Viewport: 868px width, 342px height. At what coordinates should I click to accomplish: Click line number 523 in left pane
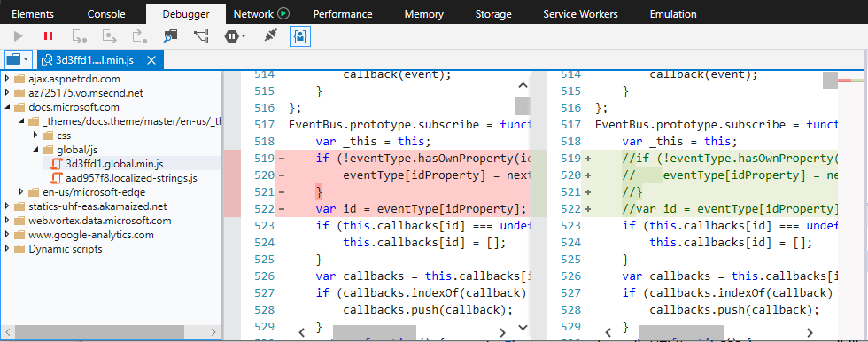coord(264,226)
